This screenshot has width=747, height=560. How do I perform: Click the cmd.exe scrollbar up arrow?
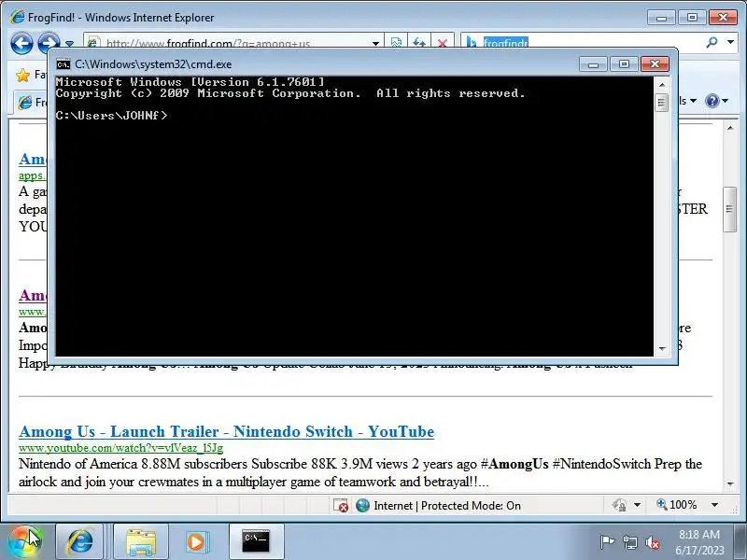click(662, 85)
